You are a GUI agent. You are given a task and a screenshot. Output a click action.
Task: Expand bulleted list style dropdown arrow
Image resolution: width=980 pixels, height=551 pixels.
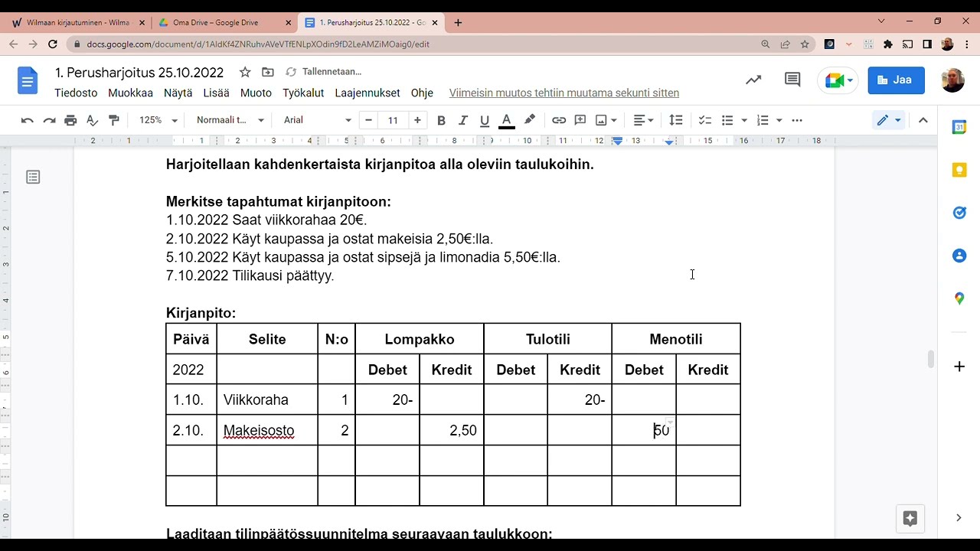tap(744, 120)
